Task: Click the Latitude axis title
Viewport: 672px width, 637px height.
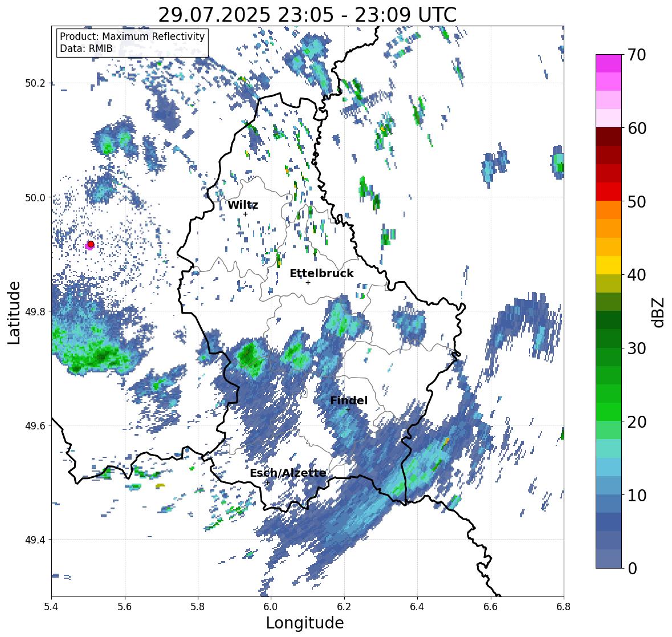Action: click(14, 313)
